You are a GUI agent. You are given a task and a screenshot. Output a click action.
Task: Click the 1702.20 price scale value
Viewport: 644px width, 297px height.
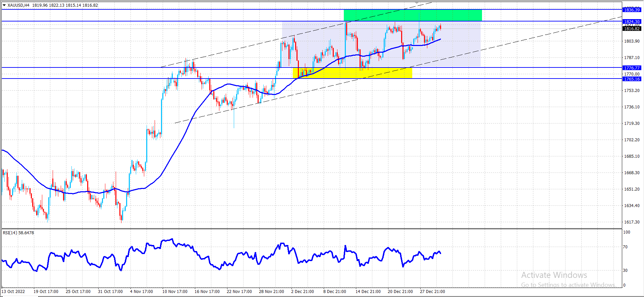tap(632, 140)
